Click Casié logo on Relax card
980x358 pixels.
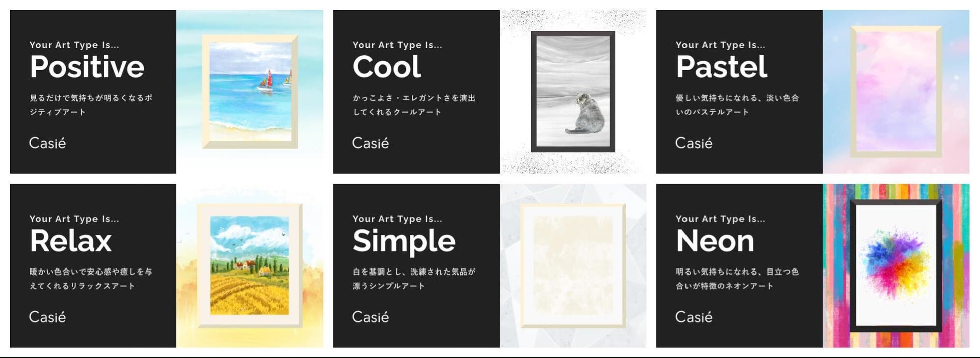tap(47, 317)
